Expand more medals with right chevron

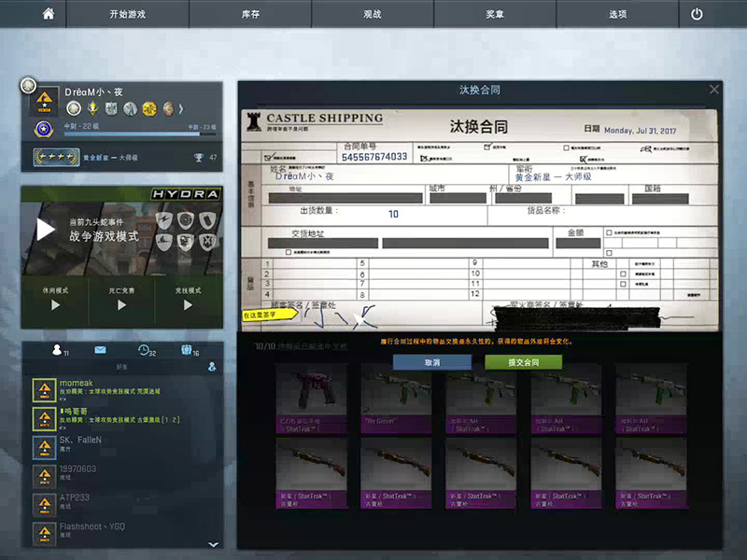(181, 109)
